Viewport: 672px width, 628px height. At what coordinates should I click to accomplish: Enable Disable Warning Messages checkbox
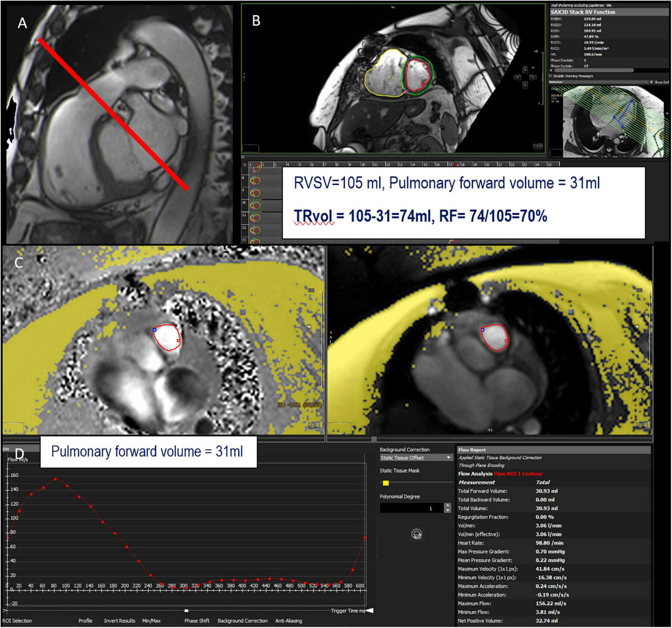click(551, 76)
